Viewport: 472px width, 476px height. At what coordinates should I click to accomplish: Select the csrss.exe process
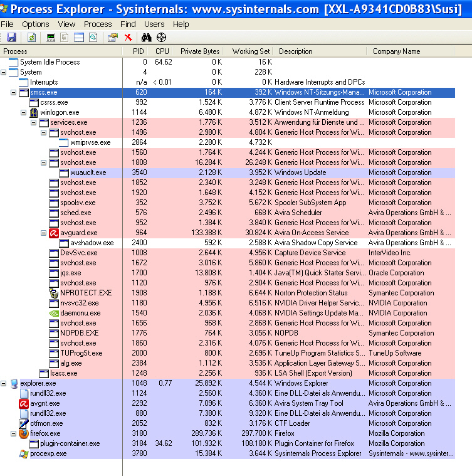pyautogui.click(x=228, y=102)
